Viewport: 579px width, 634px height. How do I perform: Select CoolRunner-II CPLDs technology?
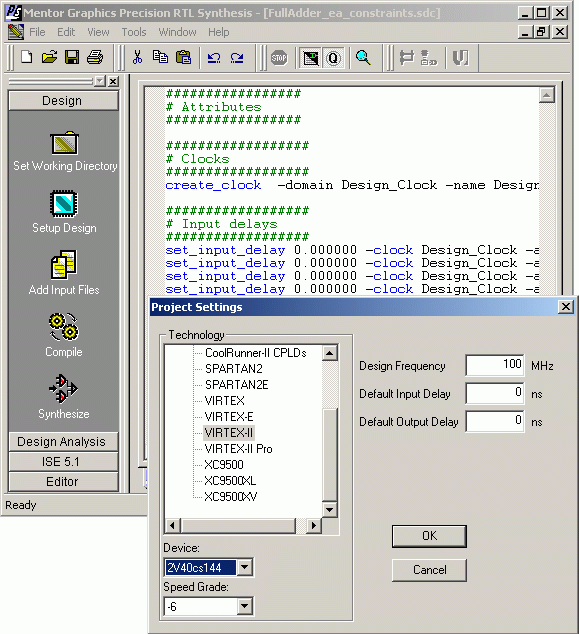(256, 353)
